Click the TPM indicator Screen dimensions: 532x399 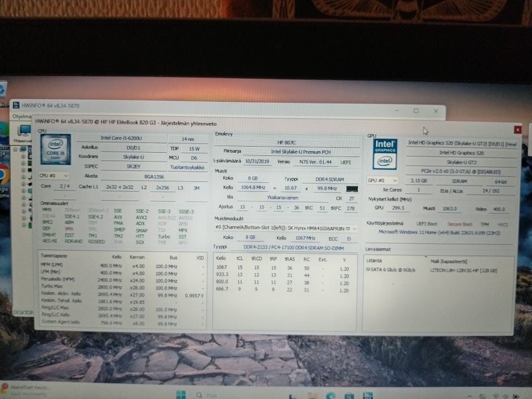[484, 224]
